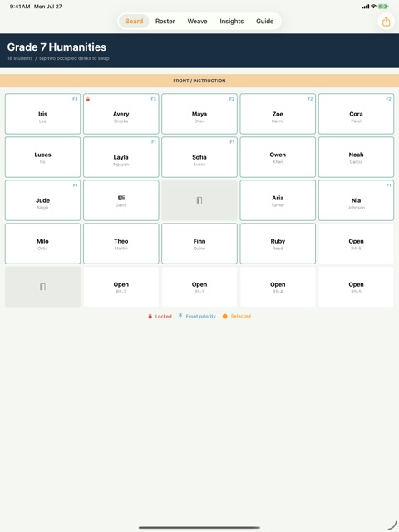Click the 9:41 AM clock
The width and height of the screenshot is (399, 532).
click(20, 7)
